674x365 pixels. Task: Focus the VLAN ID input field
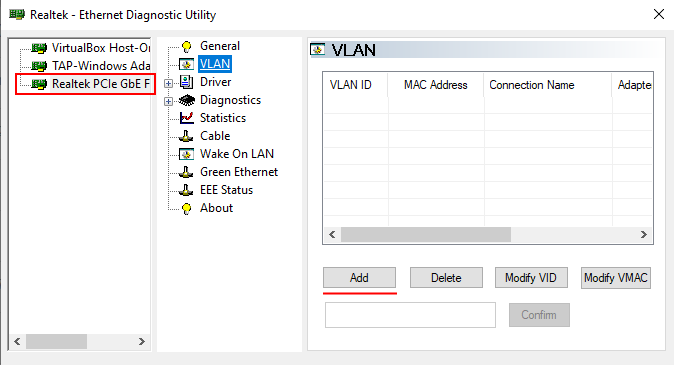tap(410, 315)
